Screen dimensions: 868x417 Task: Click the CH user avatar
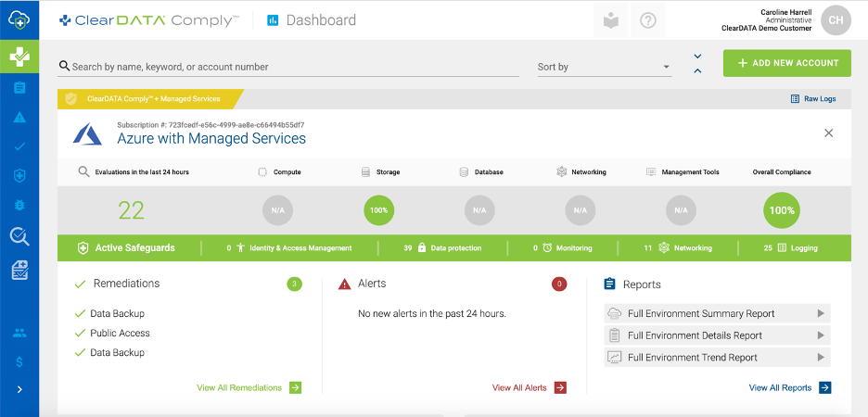[836, 20]
